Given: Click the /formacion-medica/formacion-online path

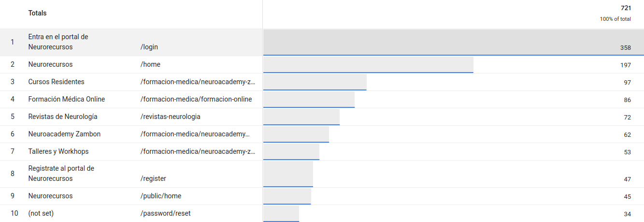Looking at the screenshot, I should coord(196,99).
